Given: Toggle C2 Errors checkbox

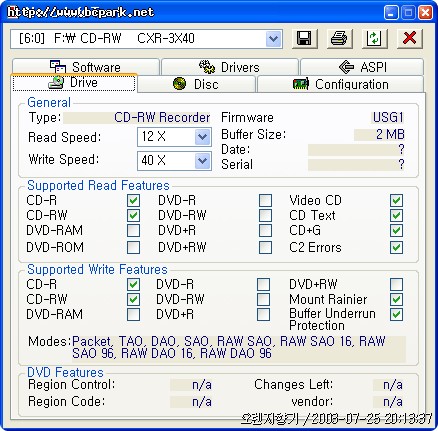Looking at the screenshot, I should pyautogui.click(x=397, y=248).
